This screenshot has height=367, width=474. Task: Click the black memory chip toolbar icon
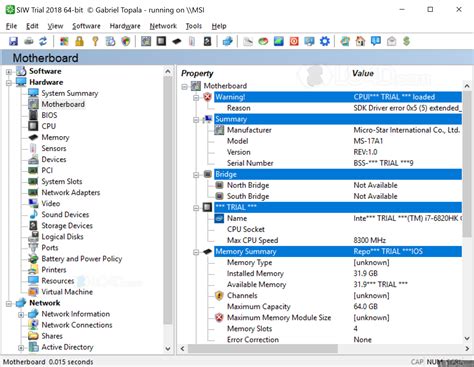coord(177,41)
